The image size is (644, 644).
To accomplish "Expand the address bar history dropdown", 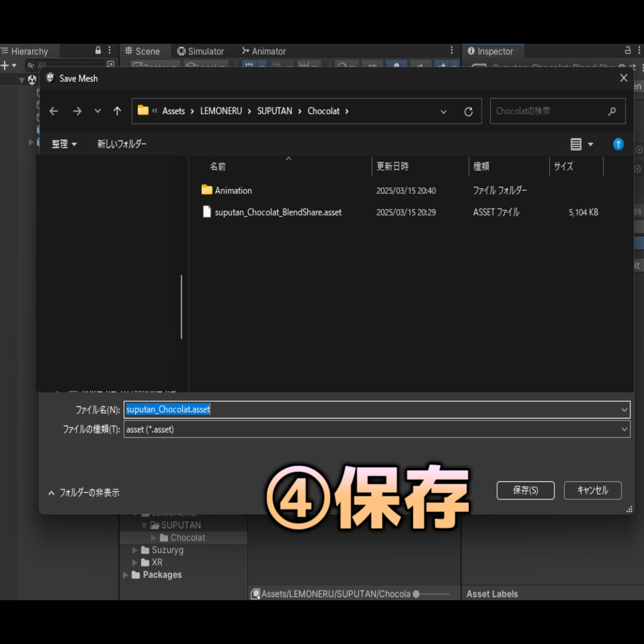I will 444,111.
